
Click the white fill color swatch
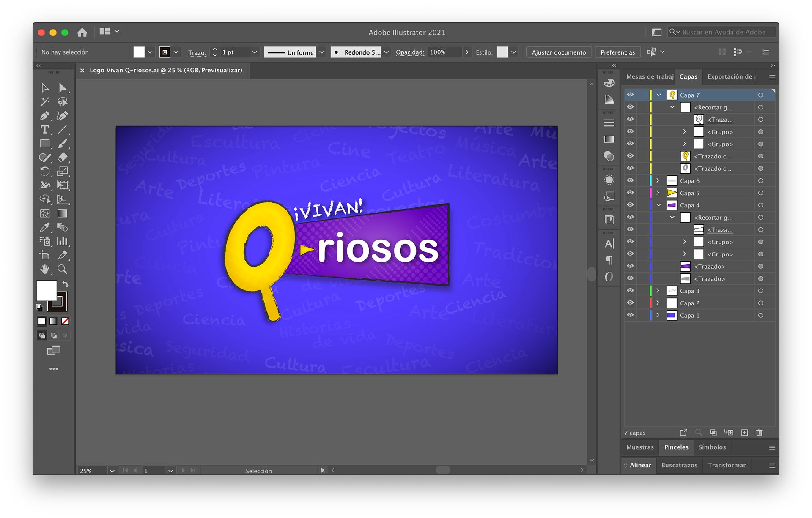[46, 290]
